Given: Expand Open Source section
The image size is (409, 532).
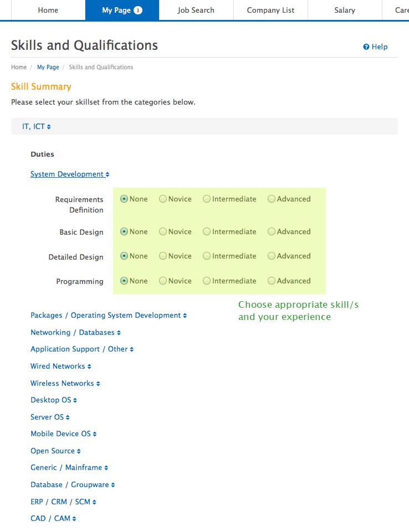Looking at the screenshot, I should 55,451.
